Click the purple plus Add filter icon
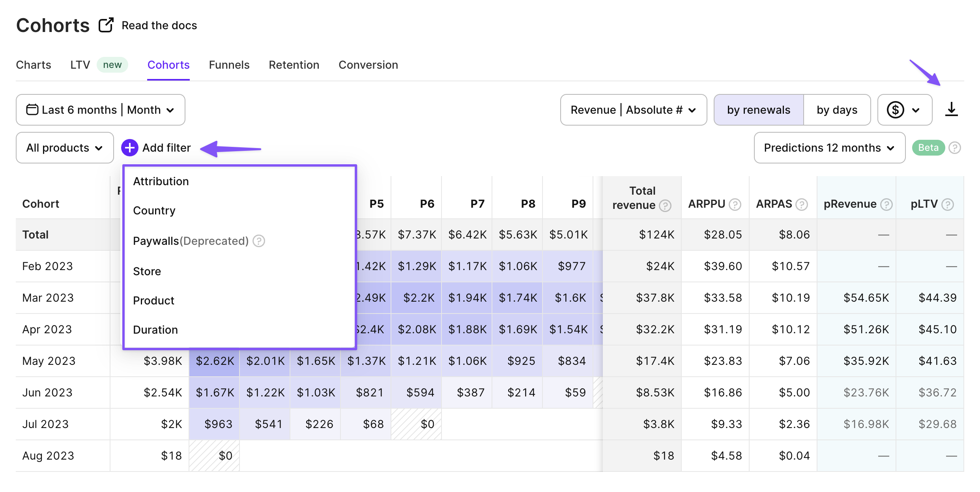This screenshot has height=492, width=980. click(x=130, y=148)
